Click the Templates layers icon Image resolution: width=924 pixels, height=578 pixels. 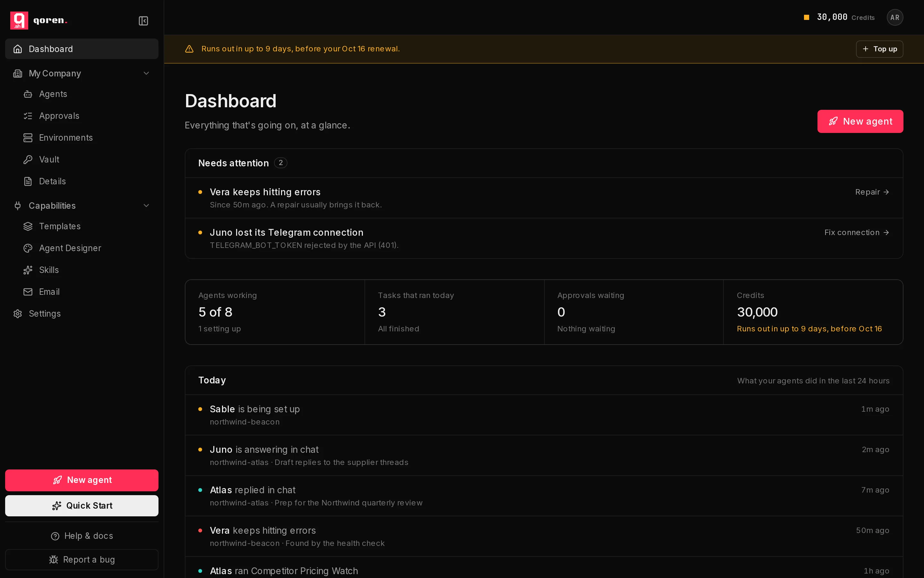click(28, 226)
